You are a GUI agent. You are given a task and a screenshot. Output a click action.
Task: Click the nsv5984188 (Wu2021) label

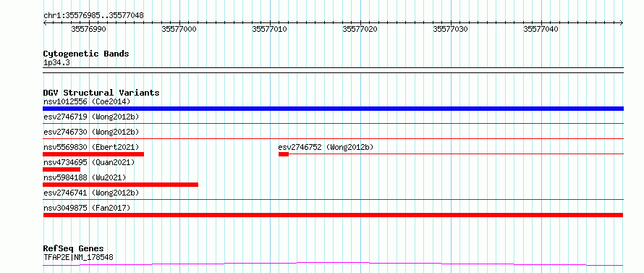pos(85,177)
